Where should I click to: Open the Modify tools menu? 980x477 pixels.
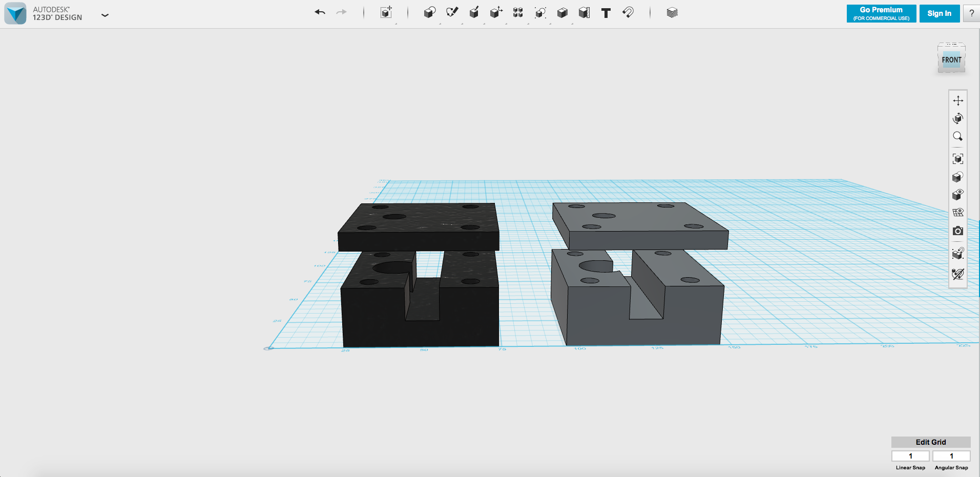[496, 13]
